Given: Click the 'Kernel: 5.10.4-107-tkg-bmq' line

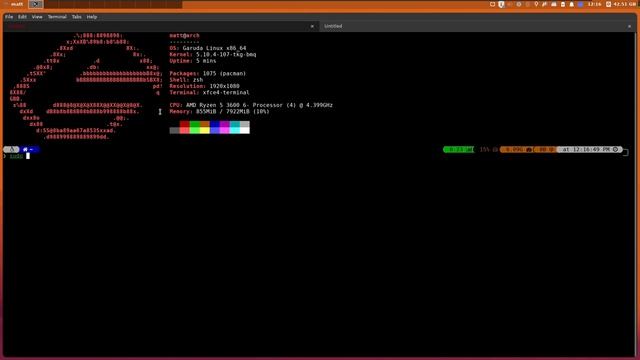Looking at the screenshot, I should coord(213,54).
